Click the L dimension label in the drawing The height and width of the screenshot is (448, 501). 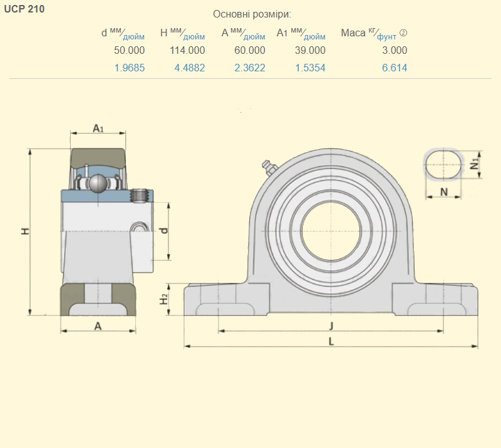[x=331, y=341]
